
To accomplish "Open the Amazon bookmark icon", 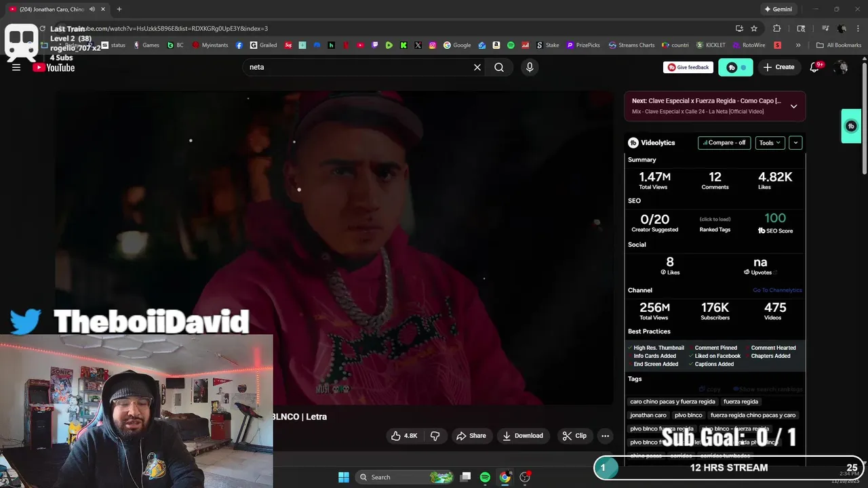I will [496, 45].
